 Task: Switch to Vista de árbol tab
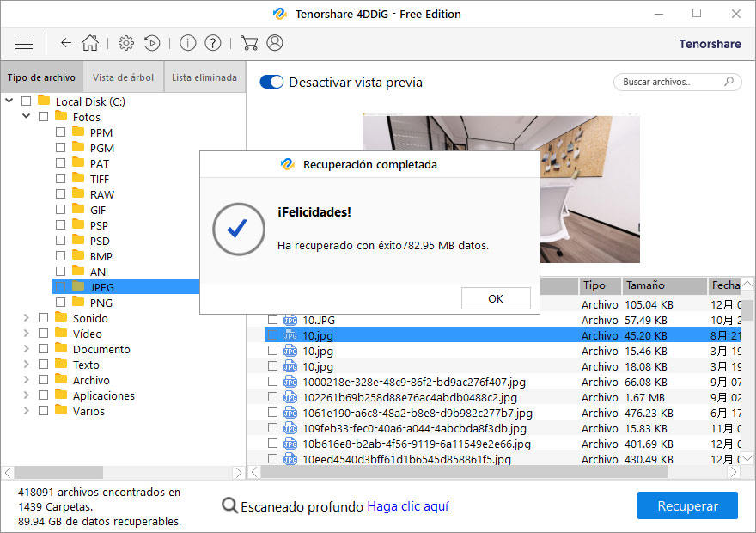(x=124, y=77)
